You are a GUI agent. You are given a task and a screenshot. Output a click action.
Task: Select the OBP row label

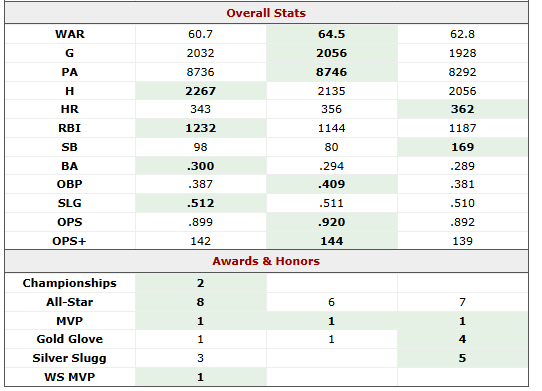click(x=70, y=184)
